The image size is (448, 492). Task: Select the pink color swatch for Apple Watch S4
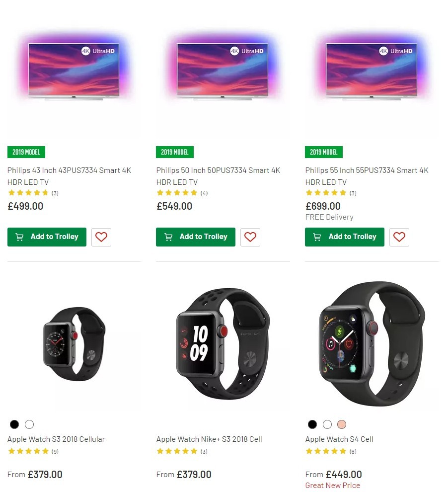(342, 424)
